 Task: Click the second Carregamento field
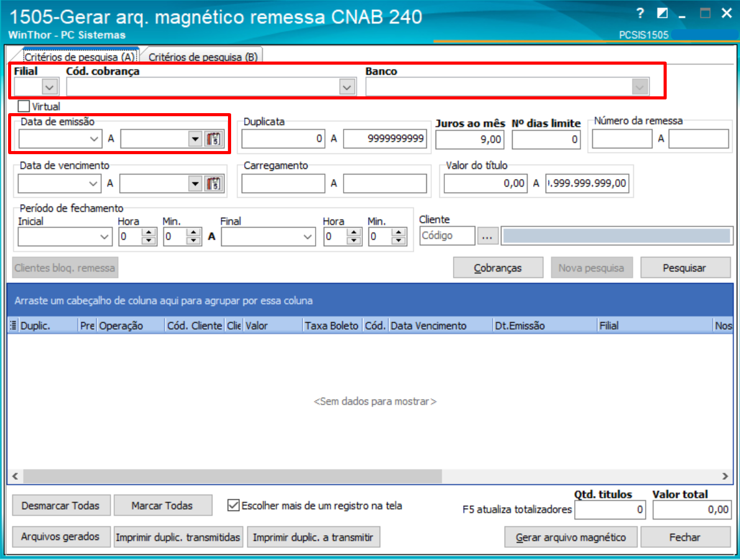click(x=385, y=183)
